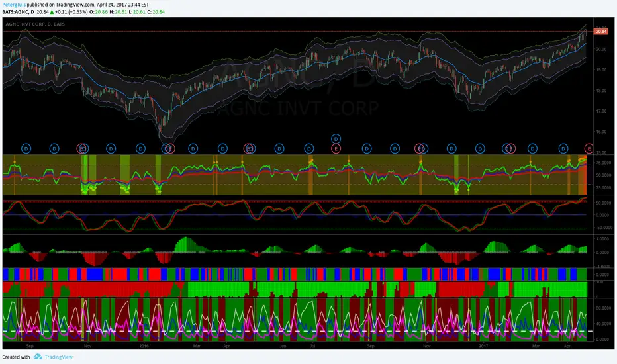
Task: Click the Jul label on the time axis
Action: (x=312, y=346)
